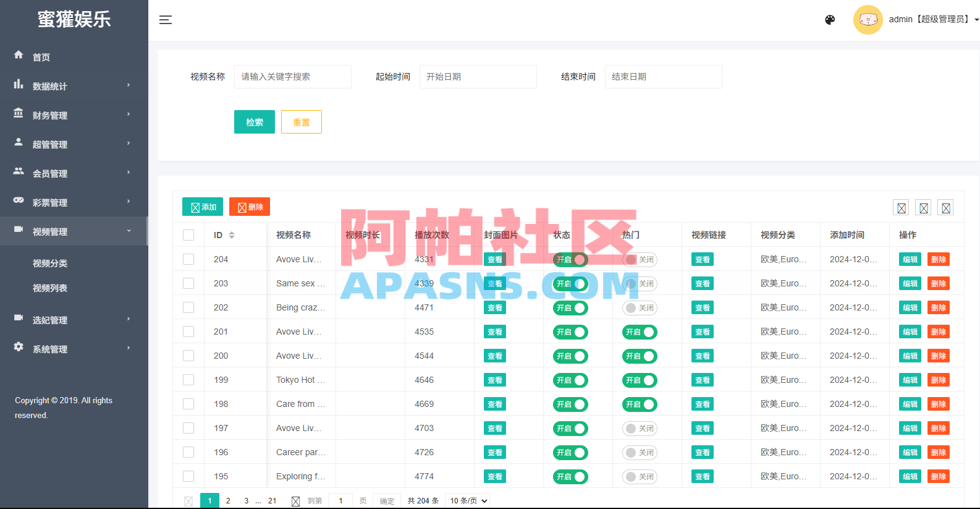Click the 结束日期 end date field
Viewport: 980px width, 509px height.
[664, 77]
